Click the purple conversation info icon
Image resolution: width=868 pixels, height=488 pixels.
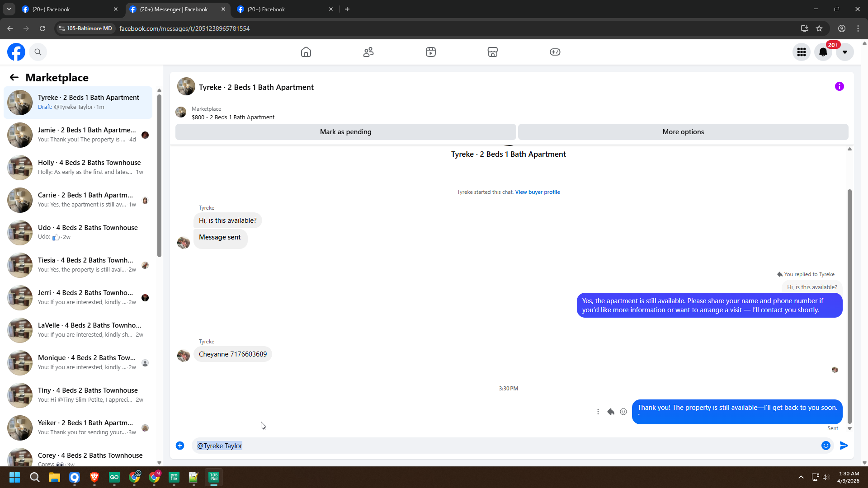point(840,86)
